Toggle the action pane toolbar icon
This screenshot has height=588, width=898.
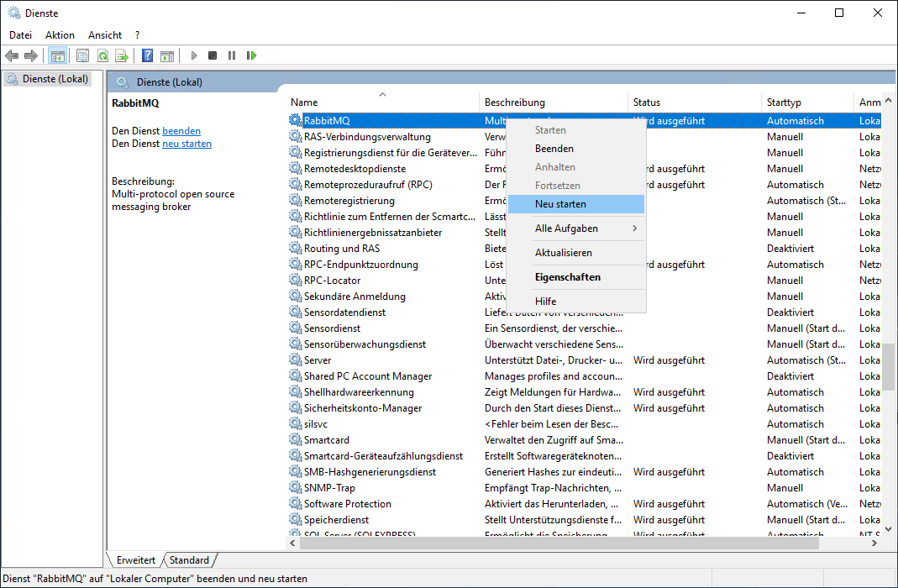tap(166, 55)
